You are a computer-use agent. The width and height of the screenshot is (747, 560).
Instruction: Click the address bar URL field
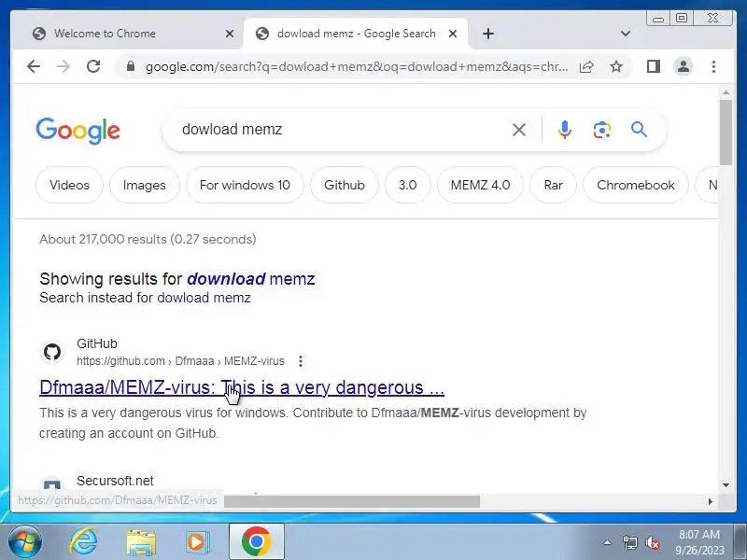click(357, 66)
